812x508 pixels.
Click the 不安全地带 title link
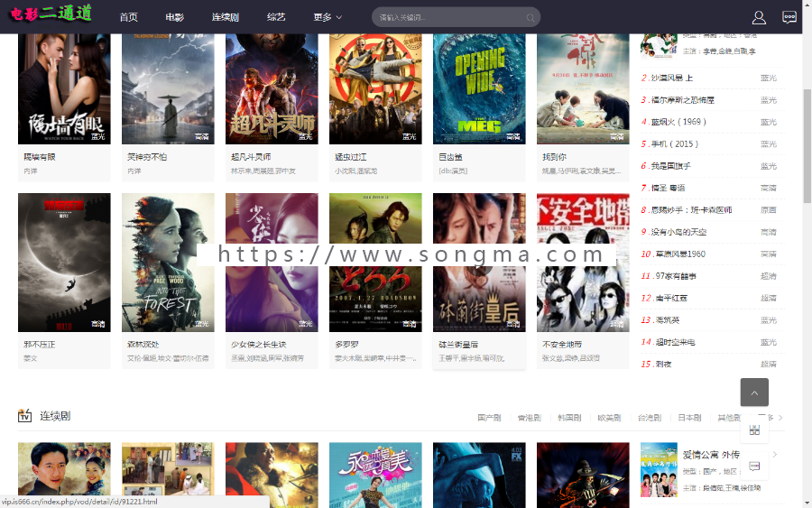click(562, 345)
